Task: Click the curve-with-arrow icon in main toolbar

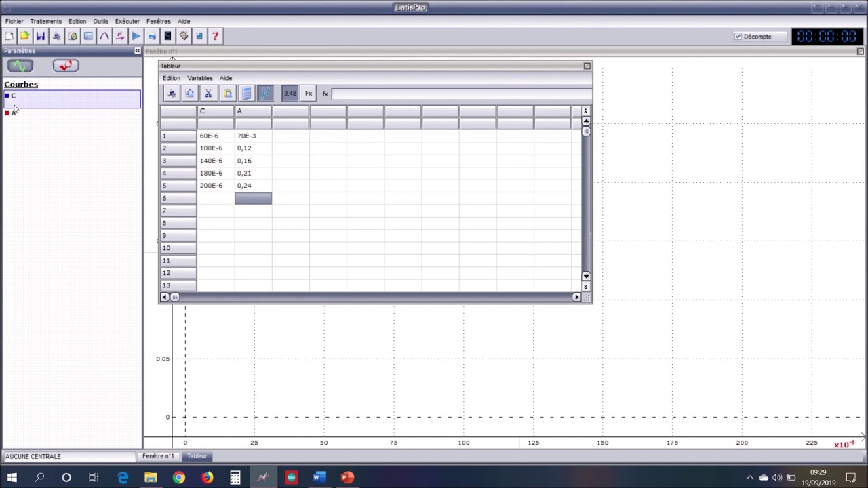Action: (x=120, y=36)
